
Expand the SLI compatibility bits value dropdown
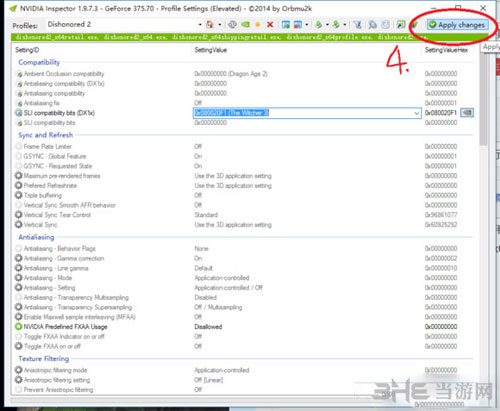pyautogui.click(x=417, y=113)
